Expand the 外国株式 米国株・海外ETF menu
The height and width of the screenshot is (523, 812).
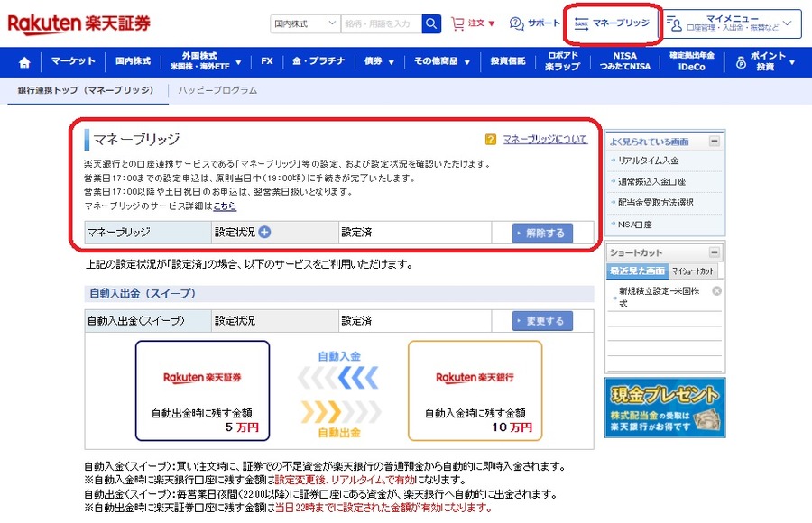(206, 61)
